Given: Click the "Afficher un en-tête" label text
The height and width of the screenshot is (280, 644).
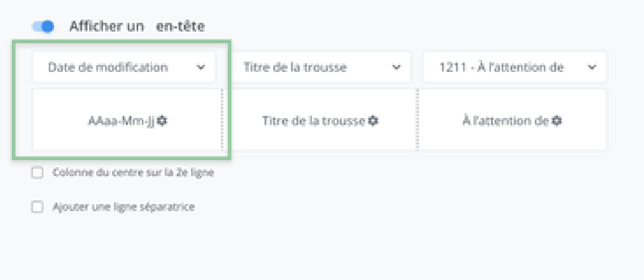Looking at the screenshot, I should pos(137,26).
